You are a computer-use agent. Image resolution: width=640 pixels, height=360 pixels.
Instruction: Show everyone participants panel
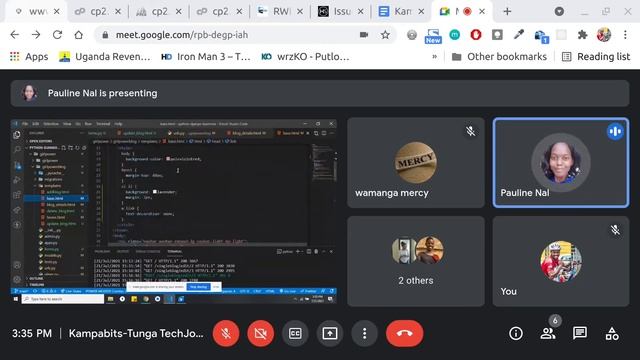tap(547, 333)
